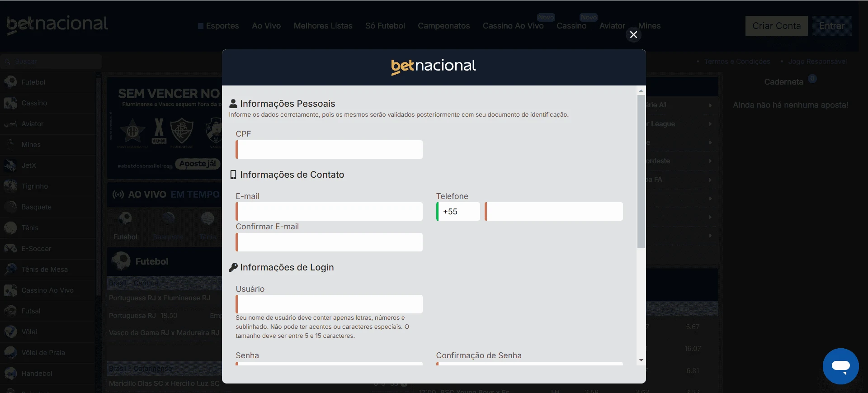Click the Vôlei de Praia sidebar icon

click(x=10, y=352)
